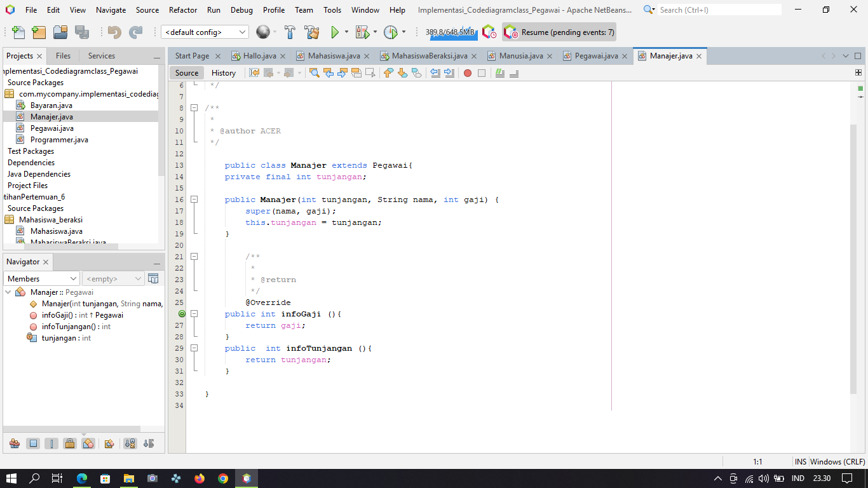The height and width of the screenshot is (488, 868).
Task: Toggle Find Selection in the editor toolbar
Action: [x=314, y=72]
